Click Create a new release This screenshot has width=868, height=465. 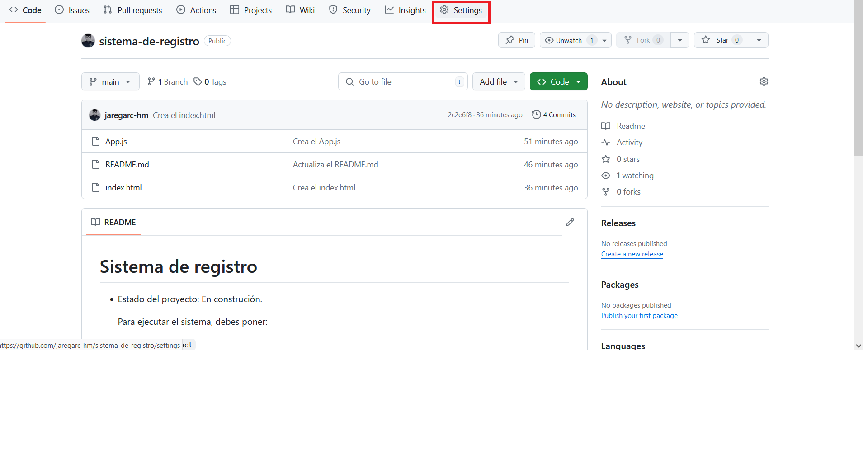pyautogui.click(x=632, y=254)
